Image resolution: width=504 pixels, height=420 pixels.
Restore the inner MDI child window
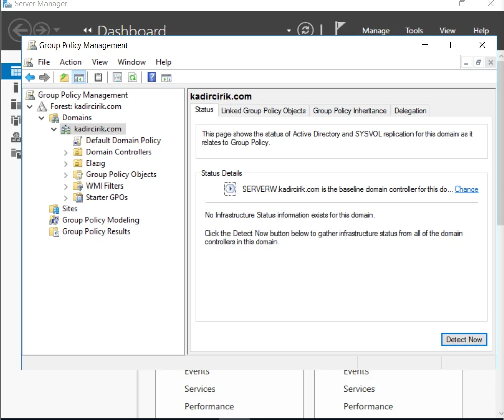[x=478, y=62]
